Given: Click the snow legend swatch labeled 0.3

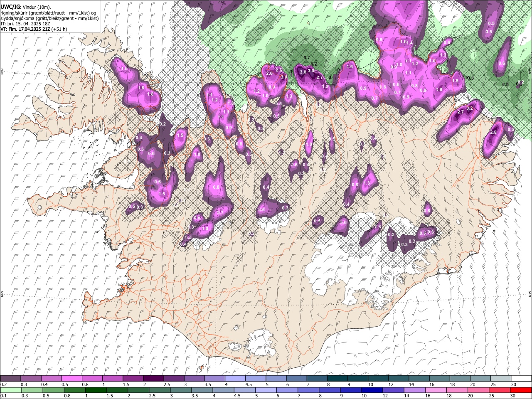Looking at the screenshot, I should [31, 379].
